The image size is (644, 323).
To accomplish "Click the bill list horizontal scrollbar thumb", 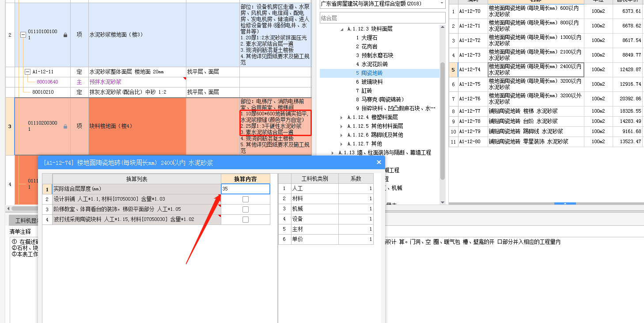I will (x=24, y=208).
